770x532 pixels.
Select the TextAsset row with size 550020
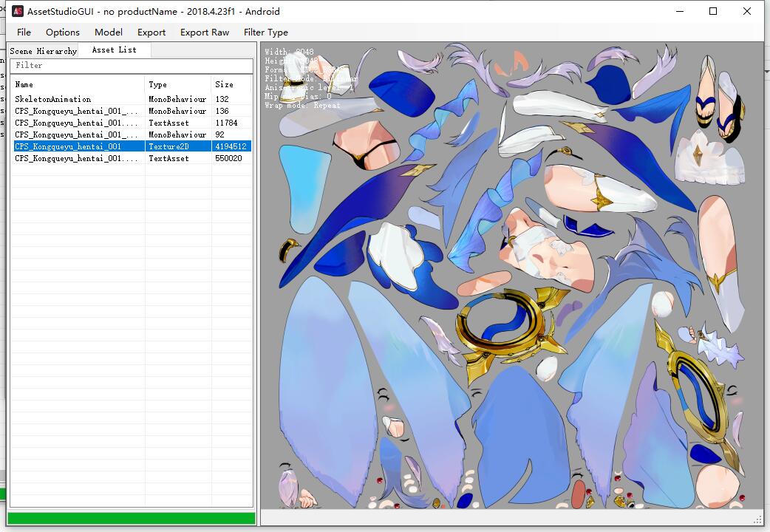click(132, 158)
